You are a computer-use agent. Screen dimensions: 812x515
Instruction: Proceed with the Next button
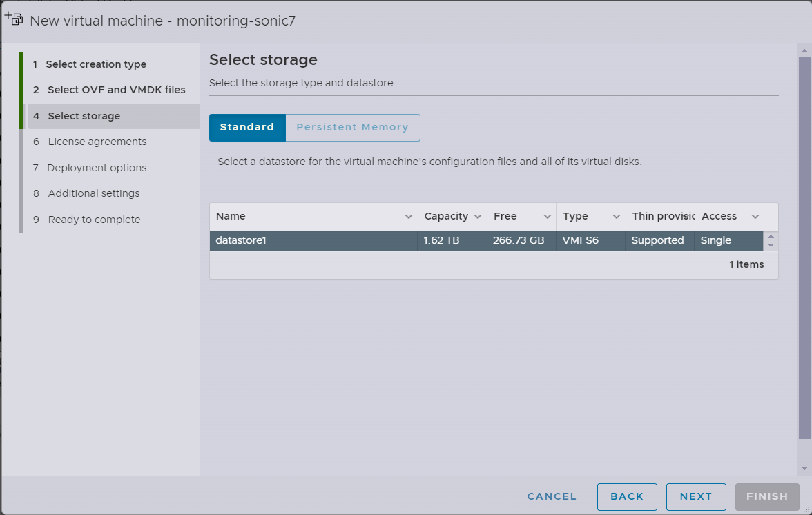pos(695,496)
